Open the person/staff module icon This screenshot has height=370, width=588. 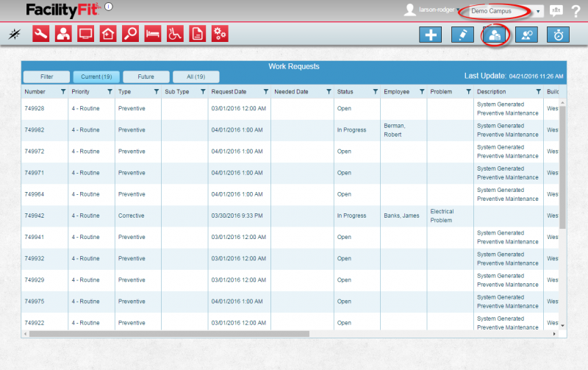click(x=63, y=34)
